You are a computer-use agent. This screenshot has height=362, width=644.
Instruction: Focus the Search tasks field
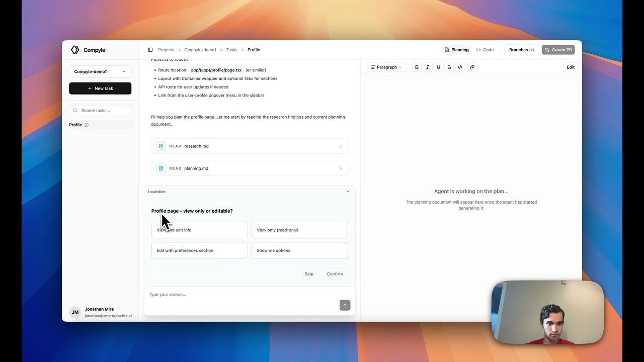click(100, 111)
